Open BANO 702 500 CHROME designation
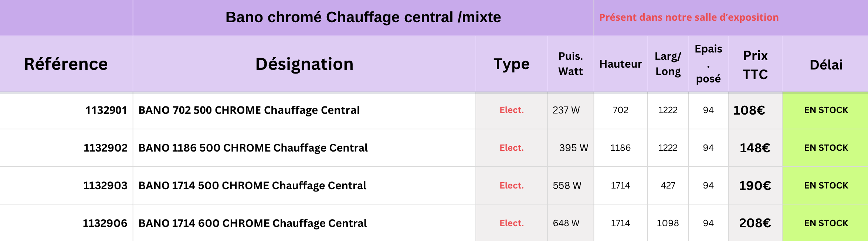 point(249,110)
